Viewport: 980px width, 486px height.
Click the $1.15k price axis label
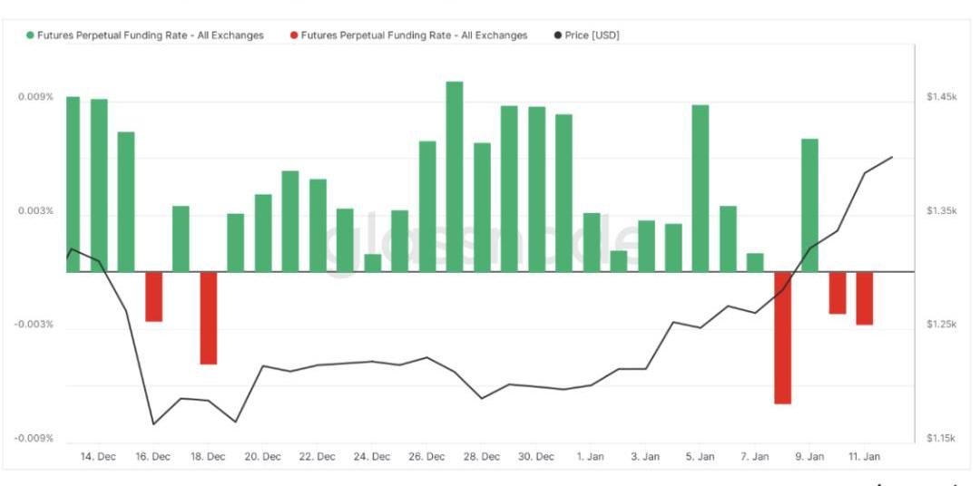click(941, 439)
